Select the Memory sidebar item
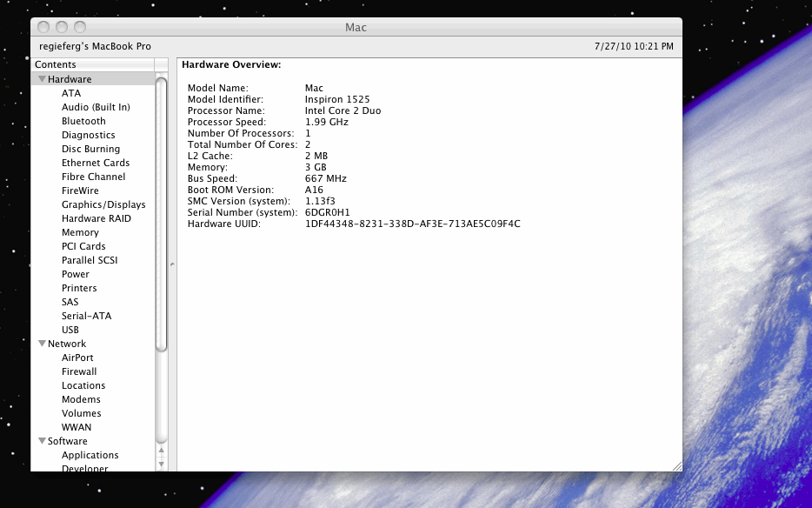This screenshot has width=812, height=508. tap(80, 233)
